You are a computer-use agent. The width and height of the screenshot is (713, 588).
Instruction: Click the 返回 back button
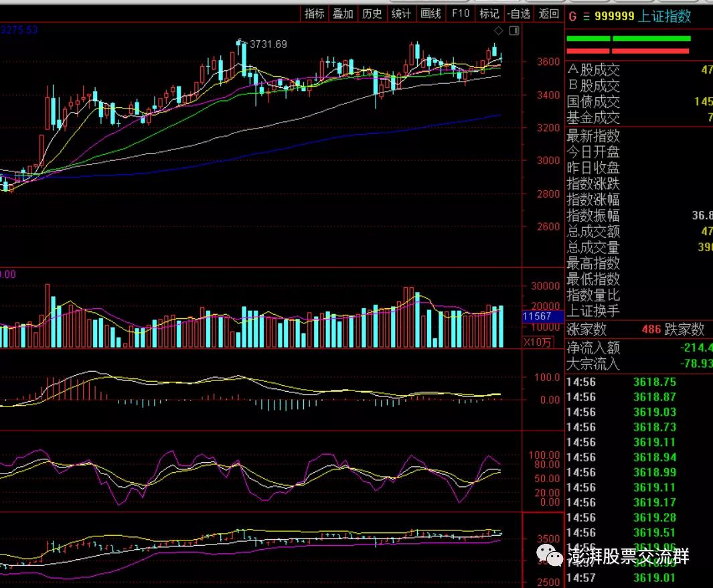click(548, 13)
